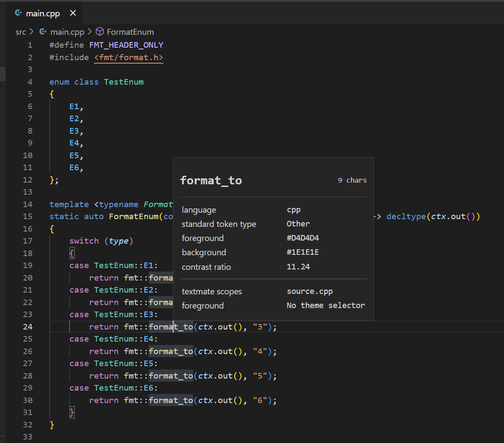The height and width of the screenshot is (443, 504).
Task: Open the FormatEnum breadcrumb symbol
Action: click(130, 32)
